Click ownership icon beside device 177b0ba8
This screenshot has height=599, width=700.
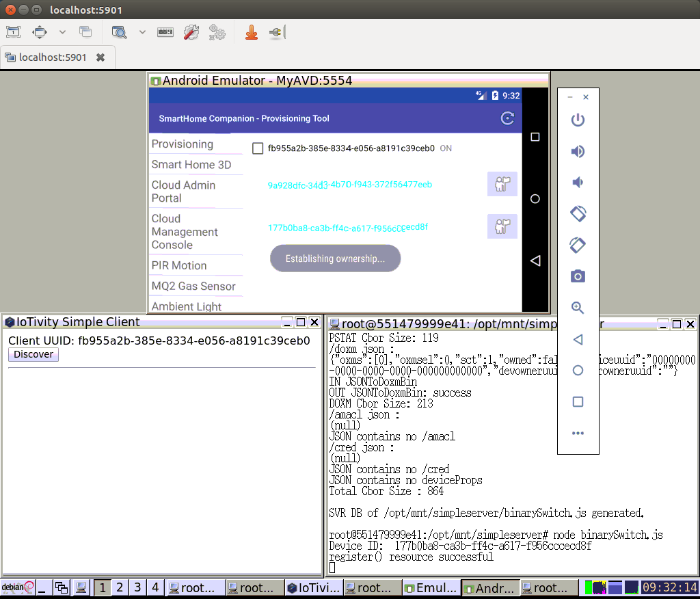point(502,226)
